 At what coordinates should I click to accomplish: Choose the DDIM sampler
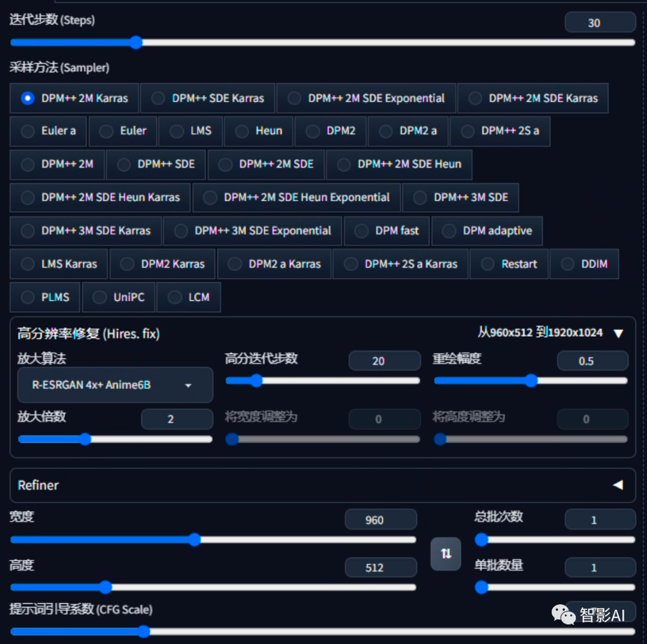(x=584, y=264)
